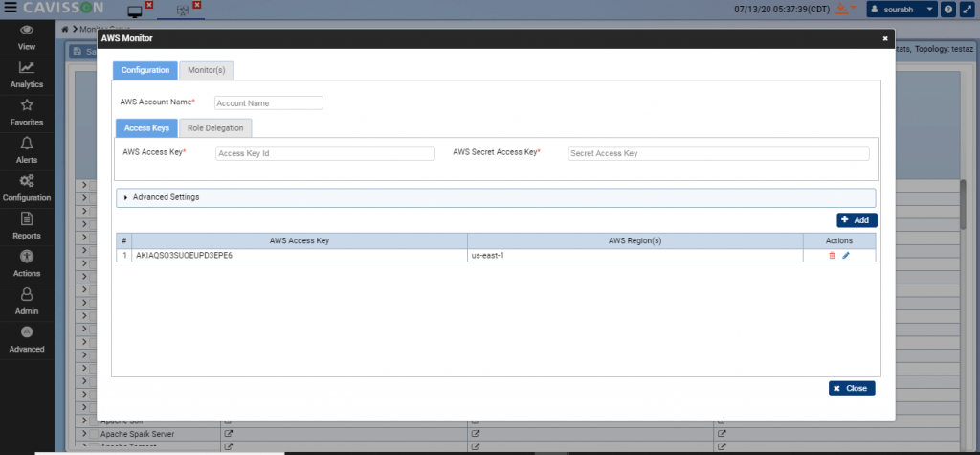Toggle fullscreen with the expand arrows icon
The height and width of the screenshot is (455, 980).
pyautogui.click(x=967, y=10)
